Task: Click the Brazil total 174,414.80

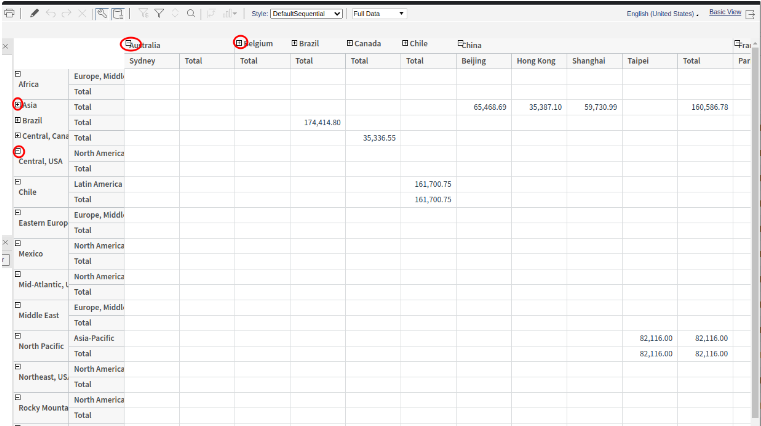Action: (x=322, y=122)
